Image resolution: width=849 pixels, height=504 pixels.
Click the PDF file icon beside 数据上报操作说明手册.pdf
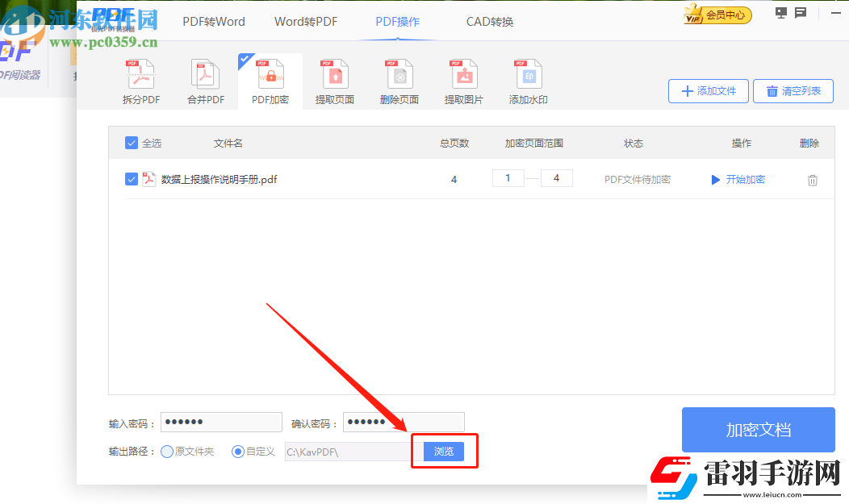coord(149,179)
